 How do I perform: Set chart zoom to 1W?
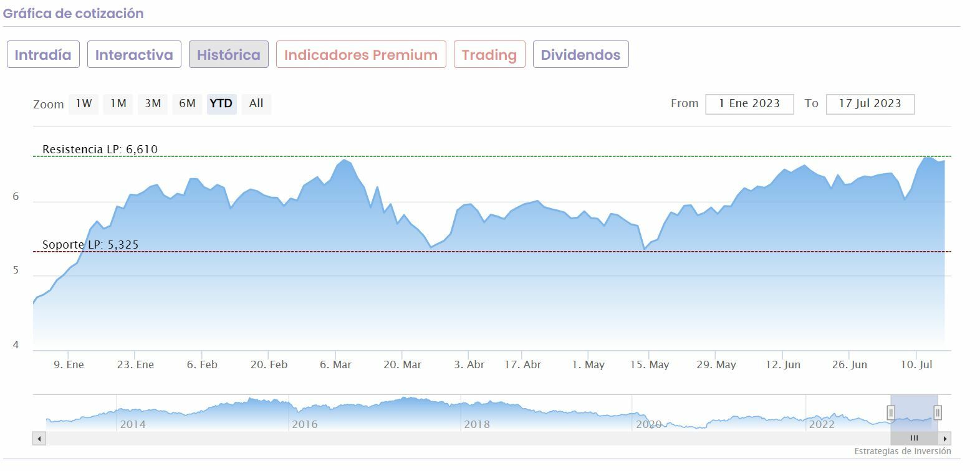tap(84, 103)
